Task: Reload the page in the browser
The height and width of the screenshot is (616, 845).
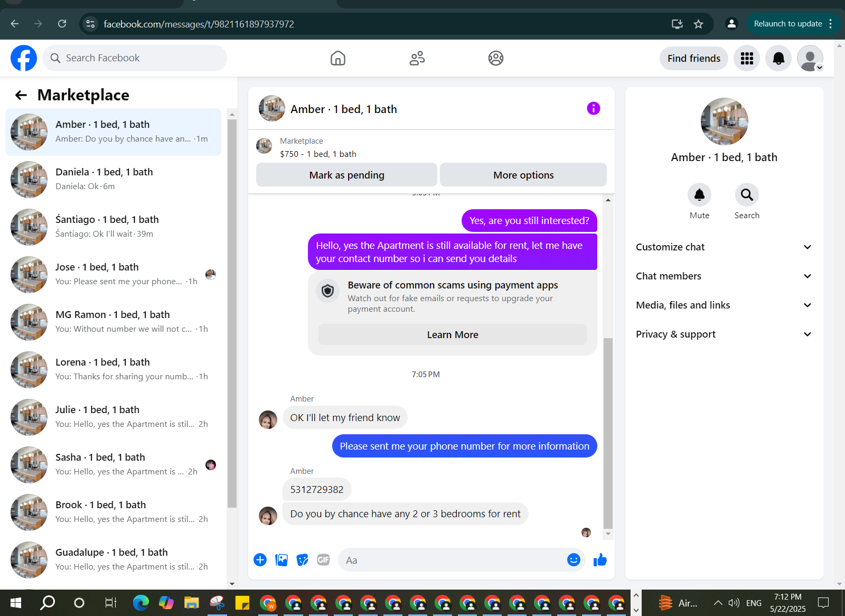Action: pos(62,24)
